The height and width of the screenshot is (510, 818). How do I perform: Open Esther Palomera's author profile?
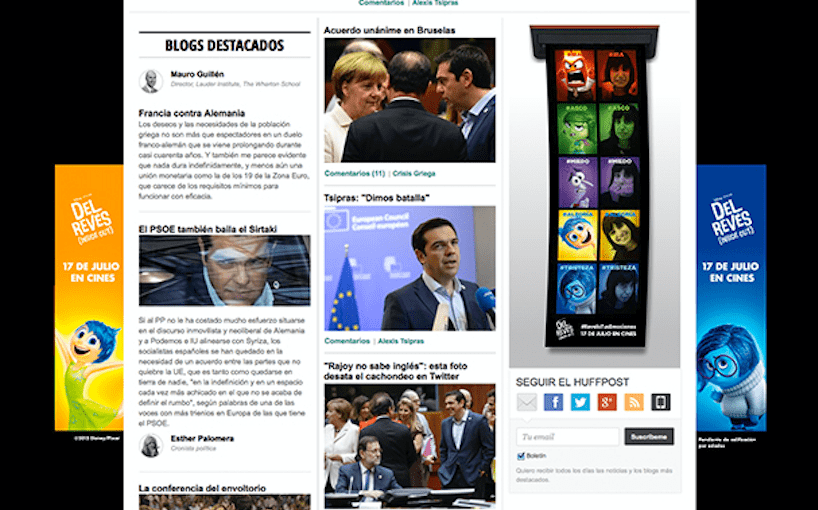pyautogui.click(x=202, y=439)
